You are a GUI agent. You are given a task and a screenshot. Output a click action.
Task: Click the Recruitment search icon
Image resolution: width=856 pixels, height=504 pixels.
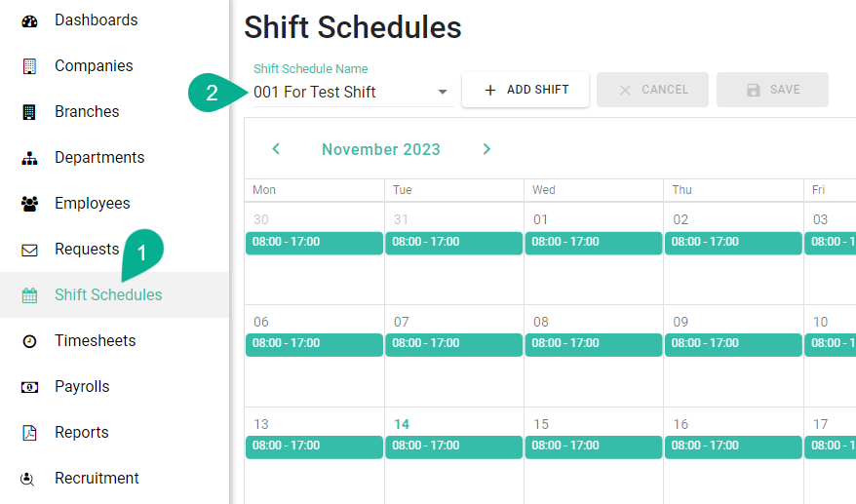(29, 479)
